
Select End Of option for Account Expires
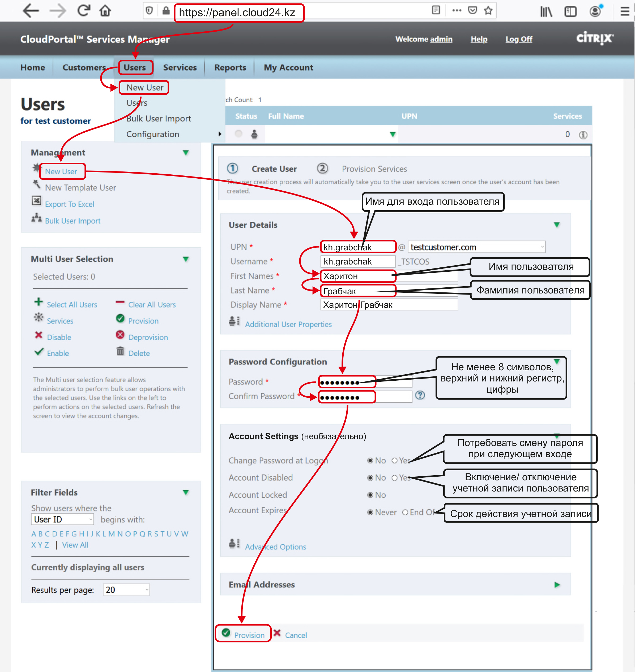click(405, 513)
